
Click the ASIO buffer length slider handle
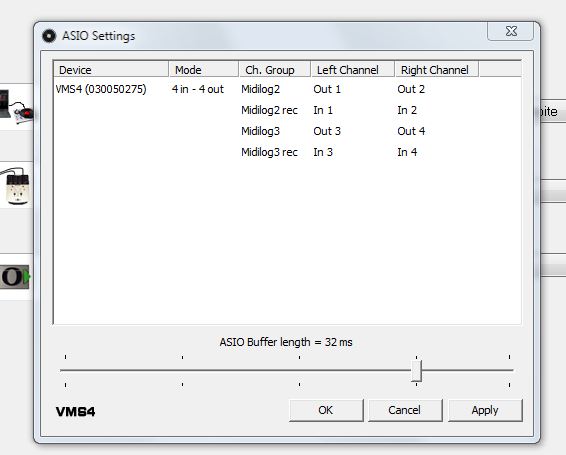point(416,370)
